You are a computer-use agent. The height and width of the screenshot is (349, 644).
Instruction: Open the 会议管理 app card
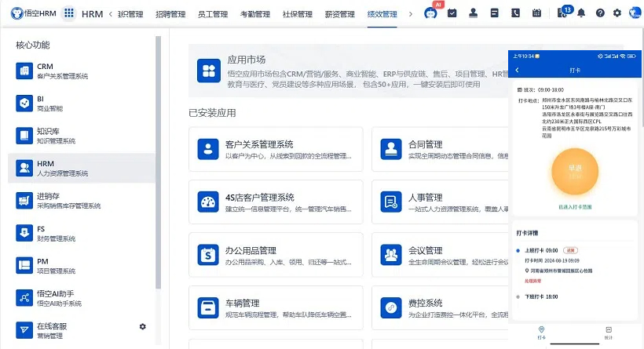(x=440, y=255)
